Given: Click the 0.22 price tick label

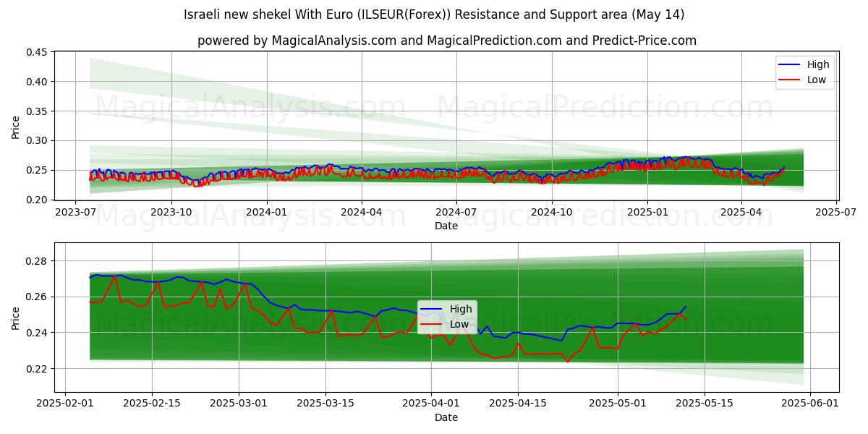Looking at the screenshot, I should click(37, 369).
